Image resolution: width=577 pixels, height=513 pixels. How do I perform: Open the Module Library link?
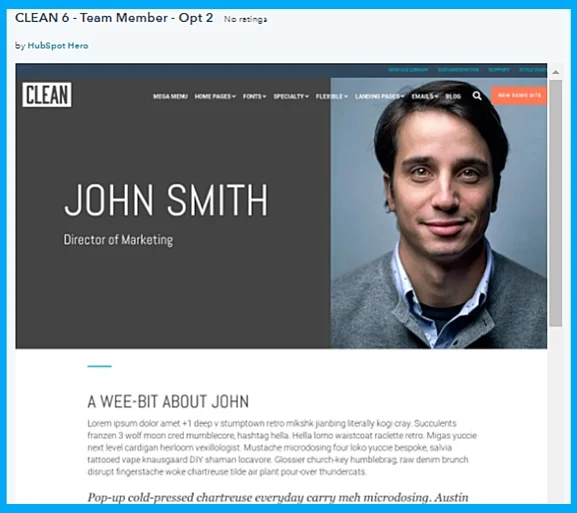(x=408, y=70)
